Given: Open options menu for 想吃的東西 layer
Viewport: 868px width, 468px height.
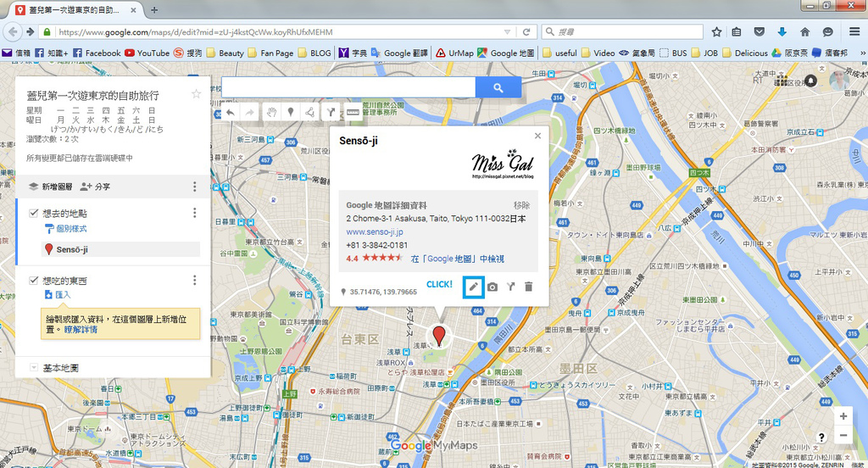Looking at the screenshot, I should click(194, 281).
